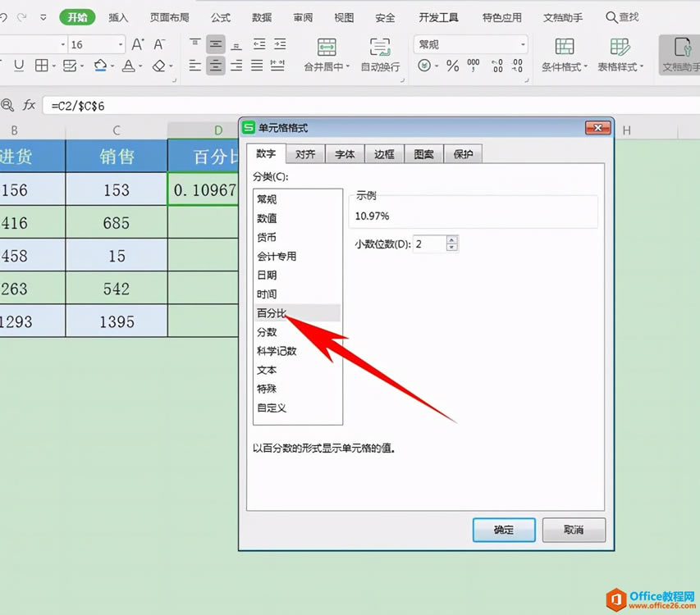Open conditional formatting menu

pyautogui.click(x=565, y=55)
